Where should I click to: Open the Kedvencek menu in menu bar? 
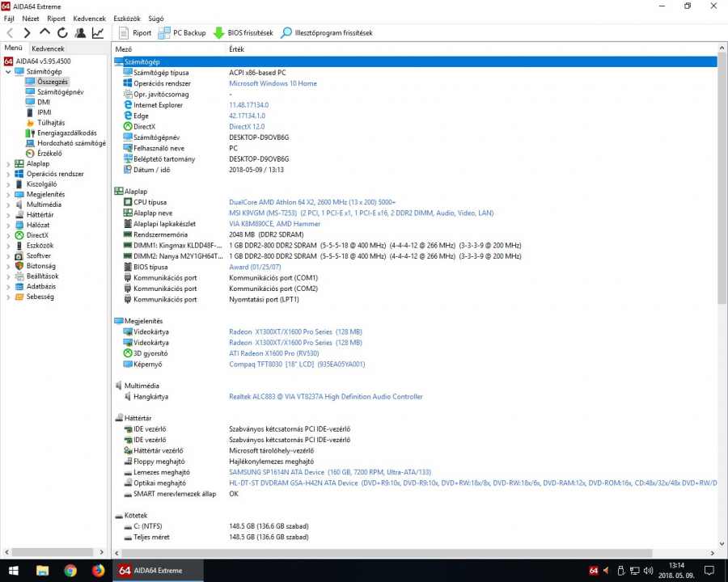click(x=90, y=19)
